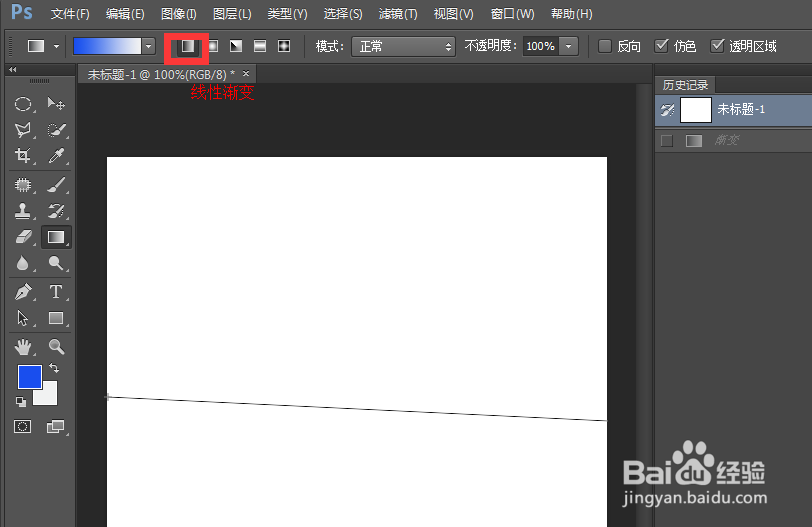
Task: Click the Ps application logo
Action: [22, 11]
